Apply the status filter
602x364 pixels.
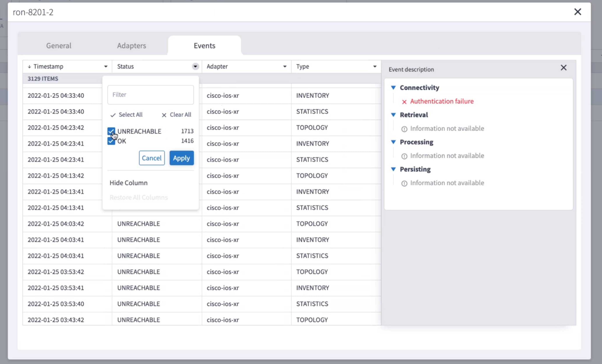[181, 158]
